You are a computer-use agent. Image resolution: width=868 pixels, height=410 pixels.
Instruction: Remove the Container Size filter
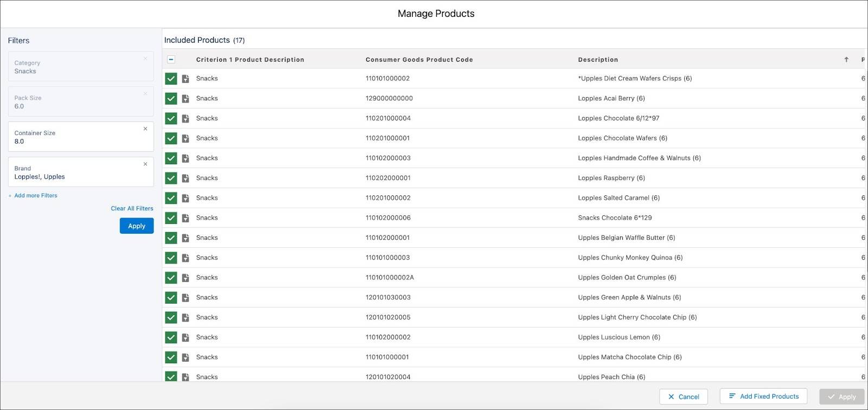[x=145, y=129]
